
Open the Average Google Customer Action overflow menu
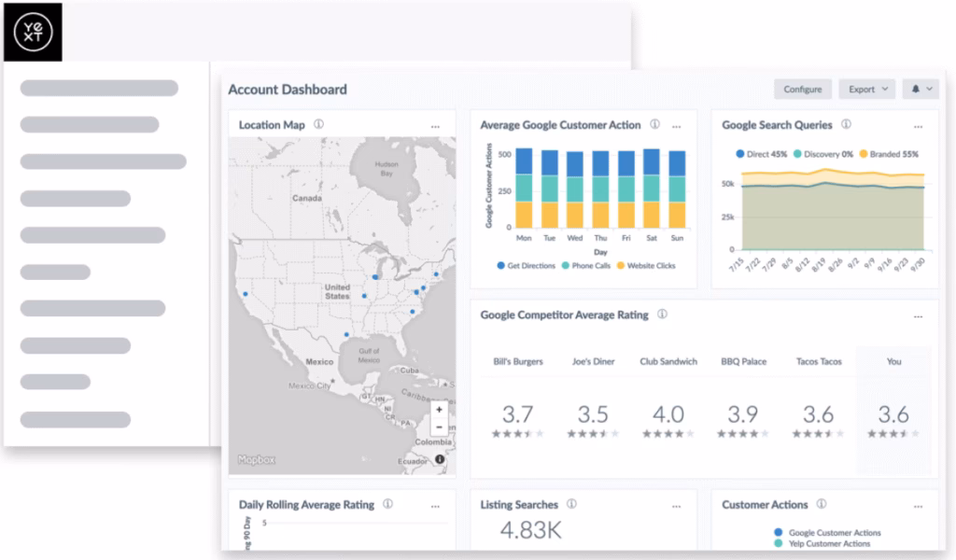(x=676, y=125)
